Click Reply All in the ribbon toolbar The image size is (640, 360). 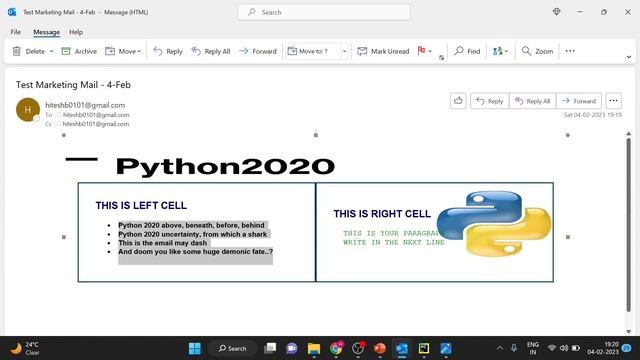click(x=211, y=51)
